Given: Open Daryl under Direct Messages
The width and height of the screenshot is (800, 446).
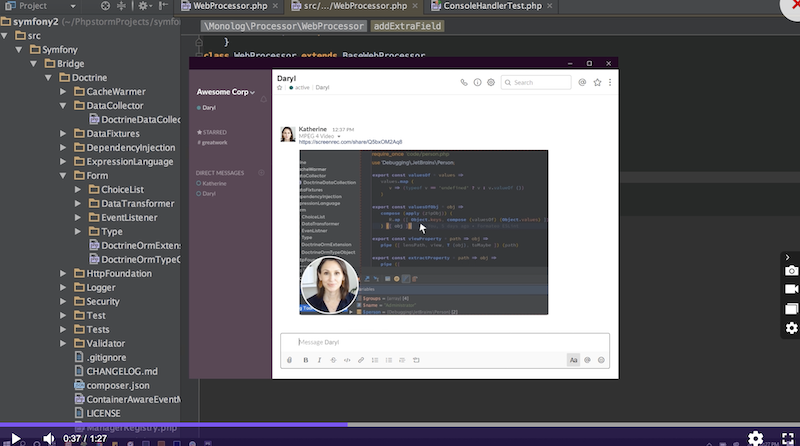Looking at the screenshot, I should point(206,193).
